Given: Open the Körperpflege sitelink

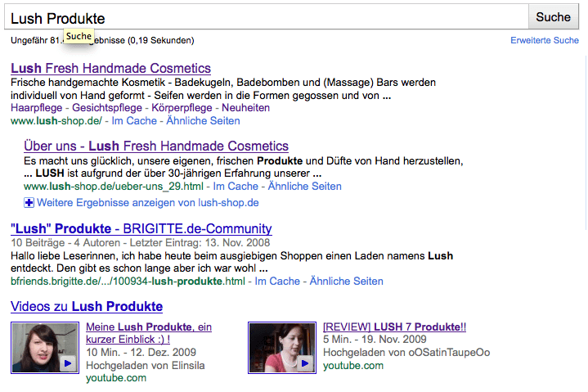Looking at the screenshot, I should tap(182, 108).
